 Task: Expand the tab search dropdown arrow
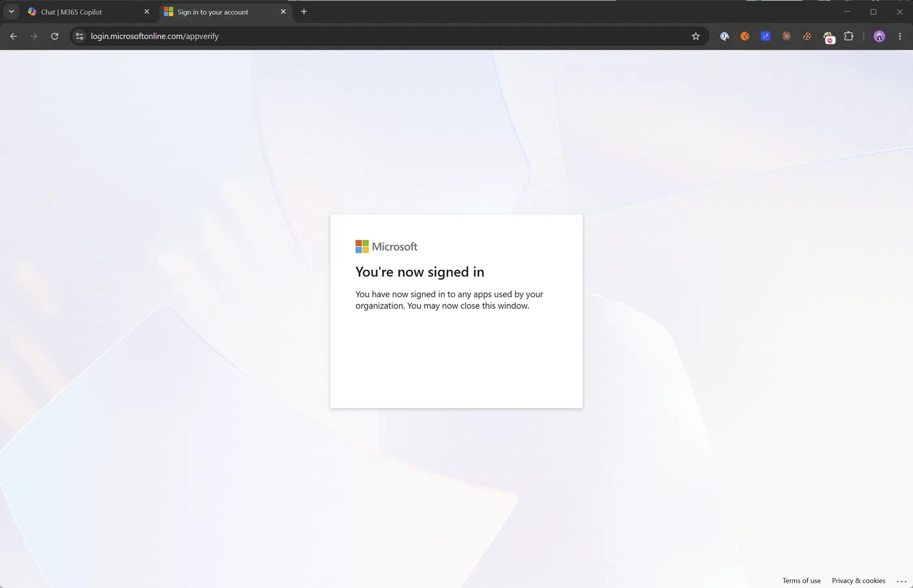[x=11, y=12]
